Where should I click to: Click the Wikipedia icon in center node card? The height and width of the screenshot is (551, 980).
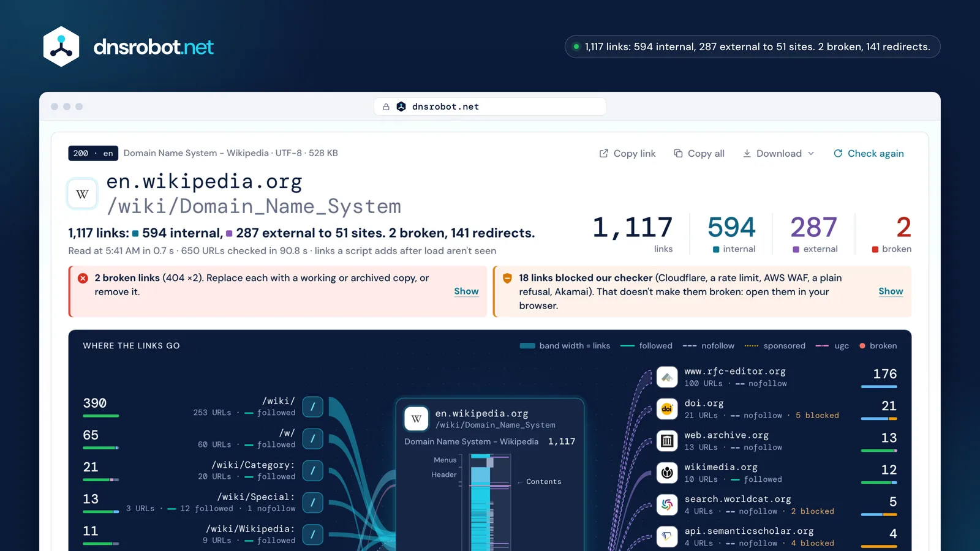pos(417,419)
